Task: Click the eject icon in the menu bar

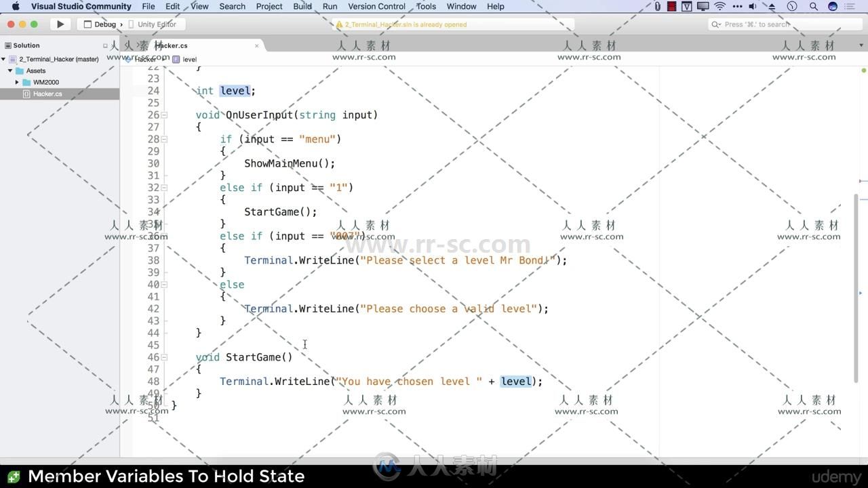Action: coord(772,6)
